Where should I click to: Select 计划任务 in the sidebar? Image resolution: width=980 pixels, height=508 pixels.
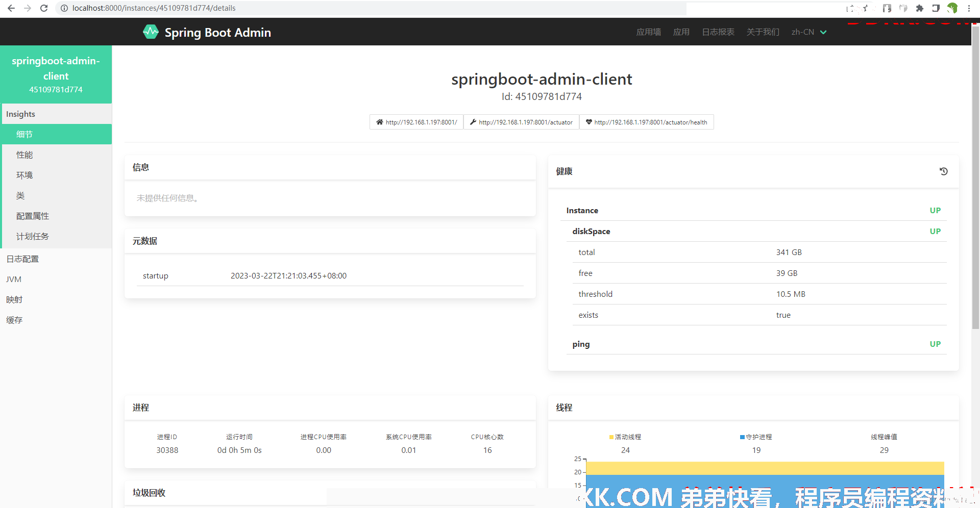click(x=56, y=236)
